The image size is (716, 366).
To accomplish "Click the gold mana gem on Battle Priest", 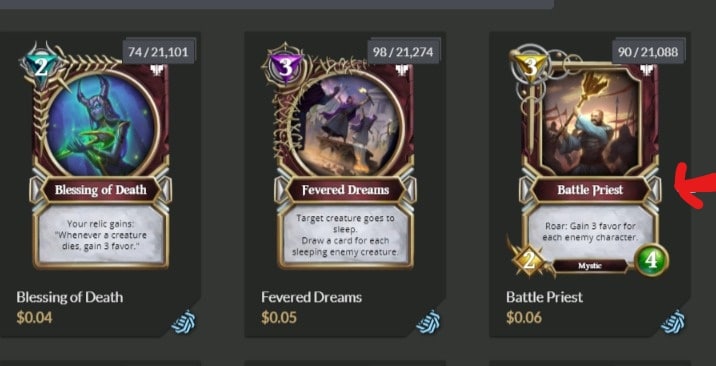I will 530,68.
